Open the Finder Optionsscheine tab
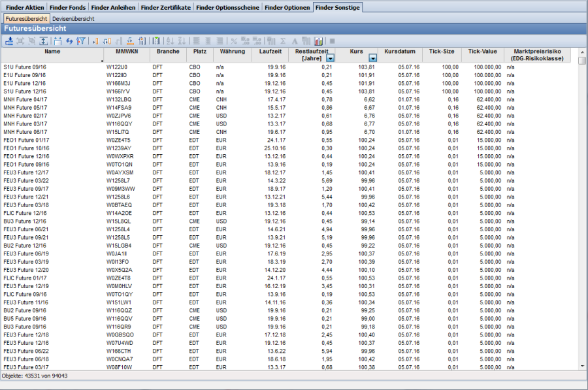 [227, 7]
